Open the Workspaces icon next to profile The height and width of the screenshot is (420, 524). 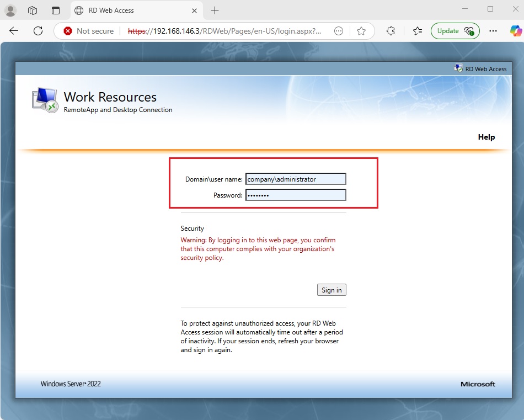click(x=32, y=10)
